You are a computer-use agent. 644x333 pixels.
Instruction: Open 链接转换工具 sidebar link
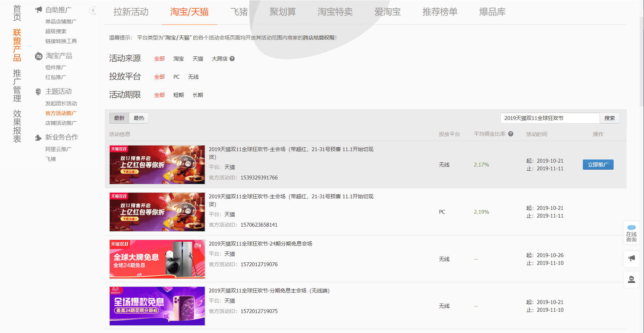point(61,41)
